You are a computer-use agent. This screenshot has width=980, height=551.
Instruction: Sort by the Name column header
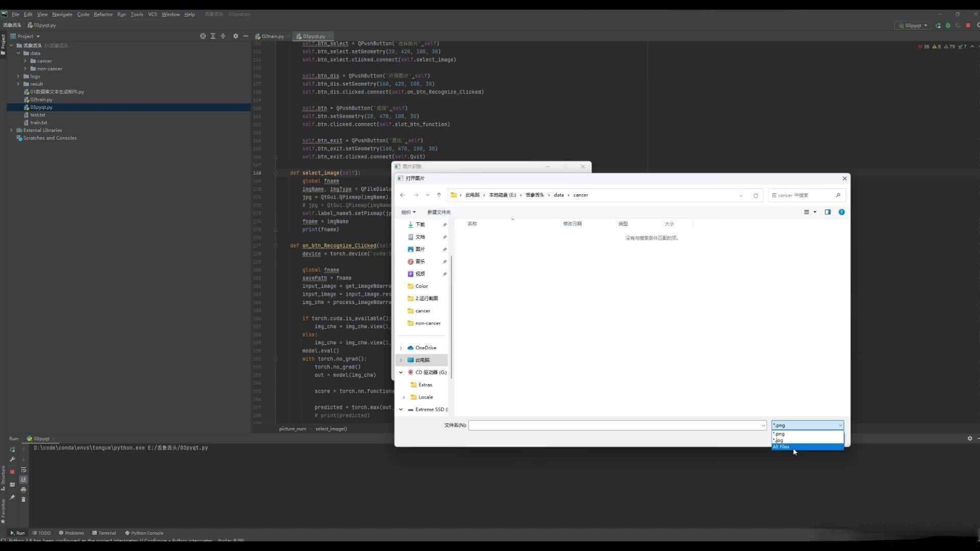tap(472, 224)
